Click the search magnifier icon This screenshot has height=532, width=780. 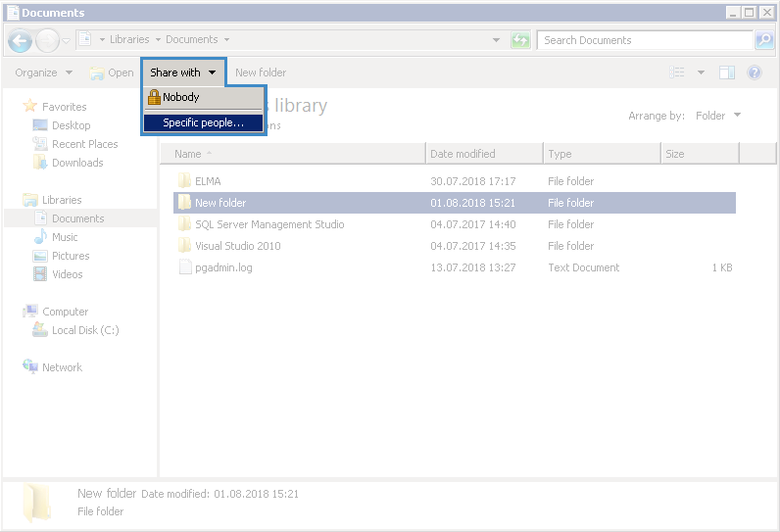[764, 40]
